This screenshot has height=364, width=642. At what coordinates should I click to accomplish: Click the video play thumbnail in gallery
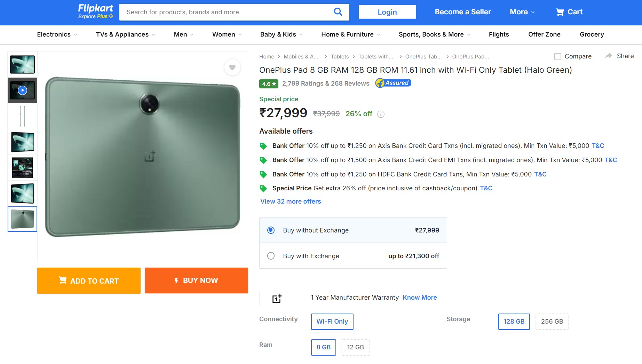[22, 90]
